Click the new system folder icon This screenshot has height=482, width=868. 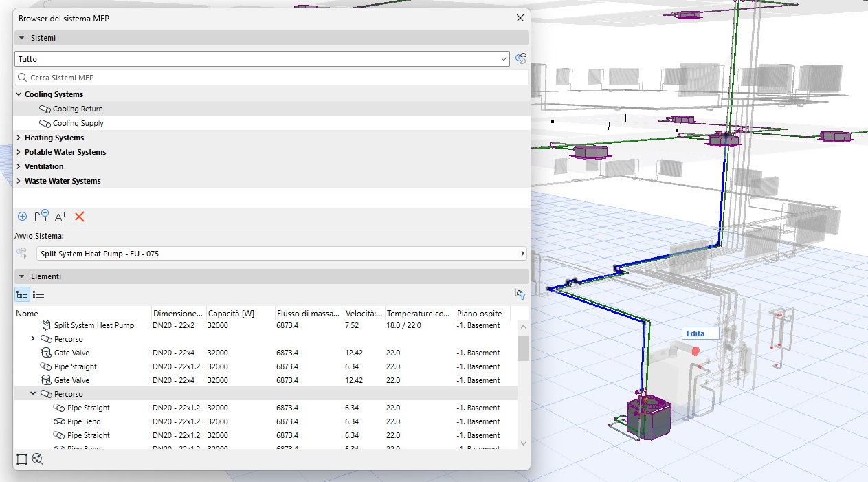pyautogui.click(x=41, y=216)
